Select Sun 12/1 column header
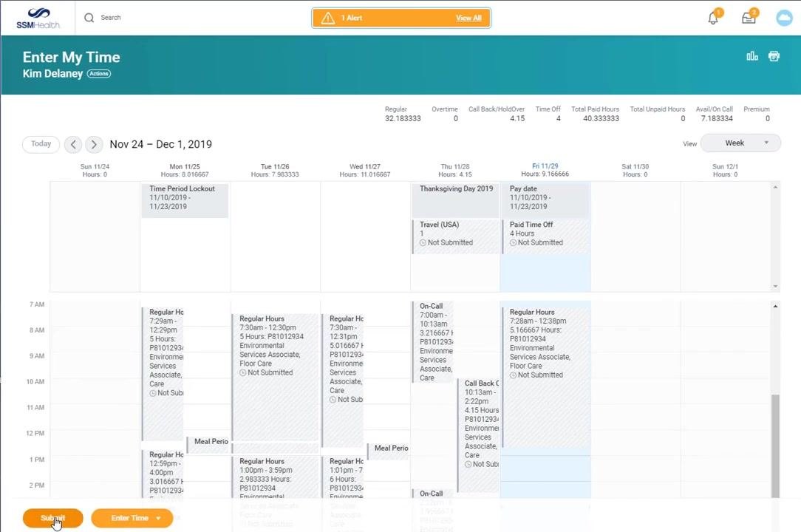 [x=725, y=171]
